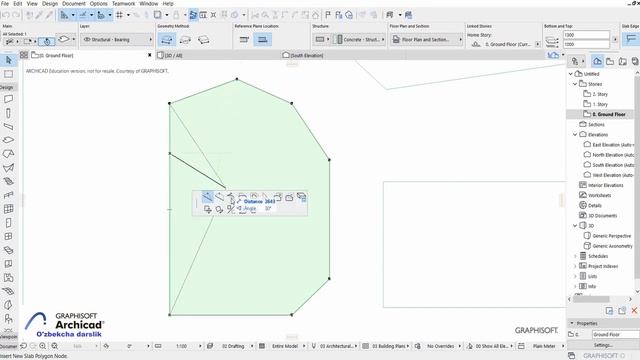
Task: Select the Roof tool in the toolbox
Action: coord(8,154)
